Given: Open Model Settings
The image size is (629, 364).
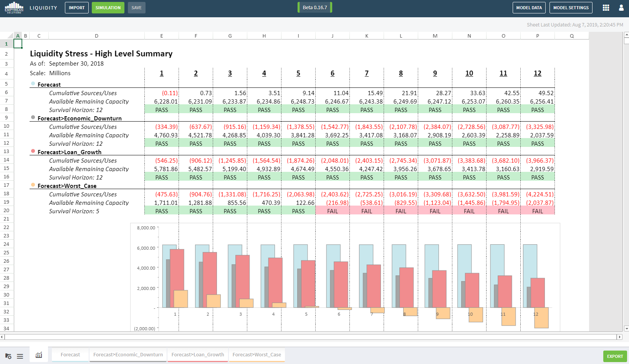Looking at the screenshot, I should click(571, 8).
